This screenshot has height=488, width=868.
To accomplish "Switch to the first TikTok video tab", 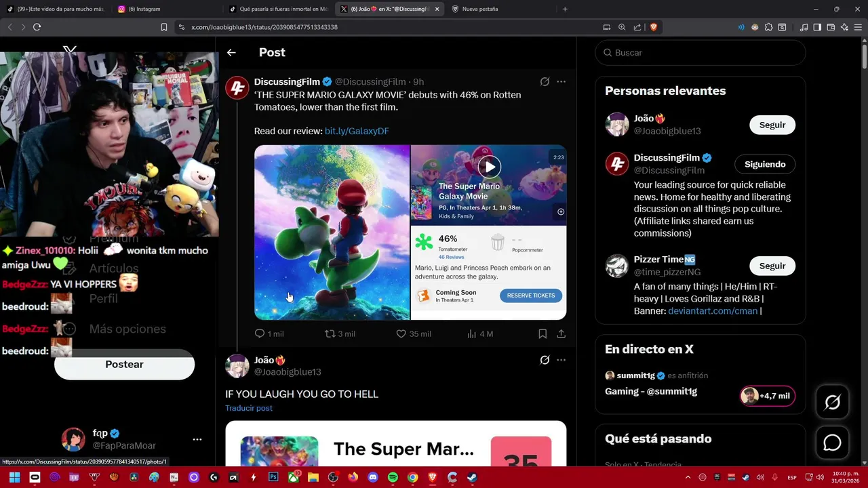I will tap(56, 9).
